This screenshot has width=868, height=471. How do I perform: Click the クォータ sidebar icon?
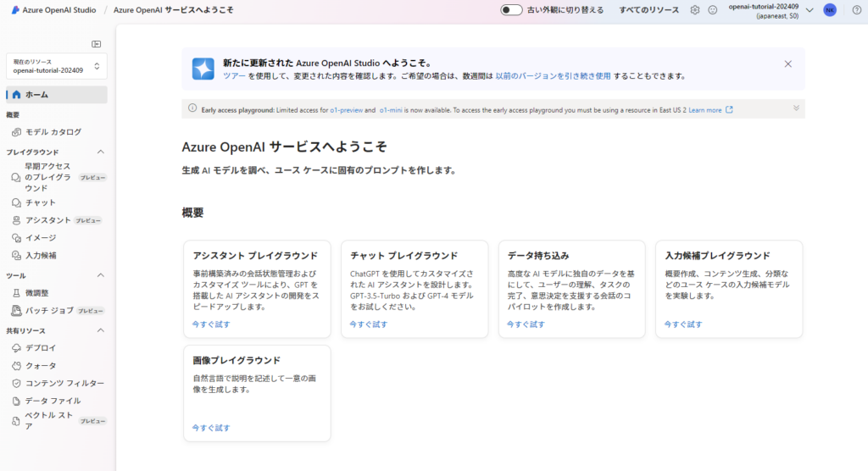pyautogui.click(x=17, y=365)
